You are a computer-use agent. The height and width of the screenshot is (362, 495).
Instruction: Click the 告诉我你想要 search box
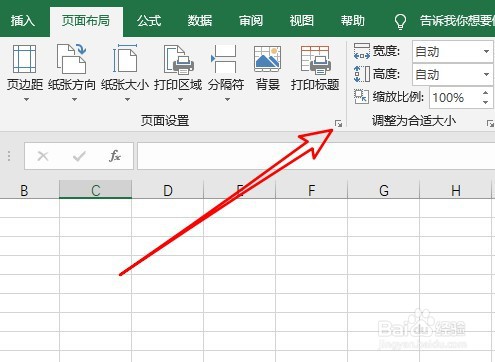click(x=457, y=21)
